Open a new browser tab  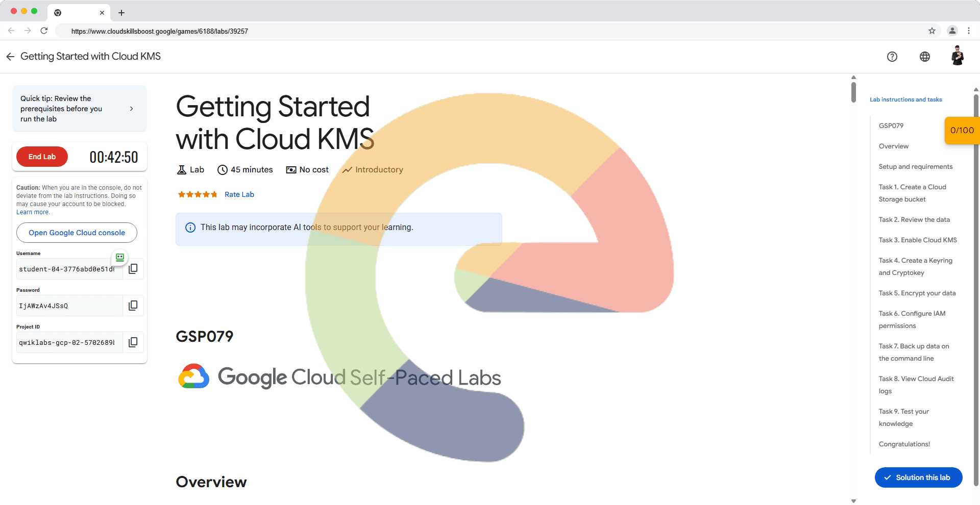tap(121, 13)
